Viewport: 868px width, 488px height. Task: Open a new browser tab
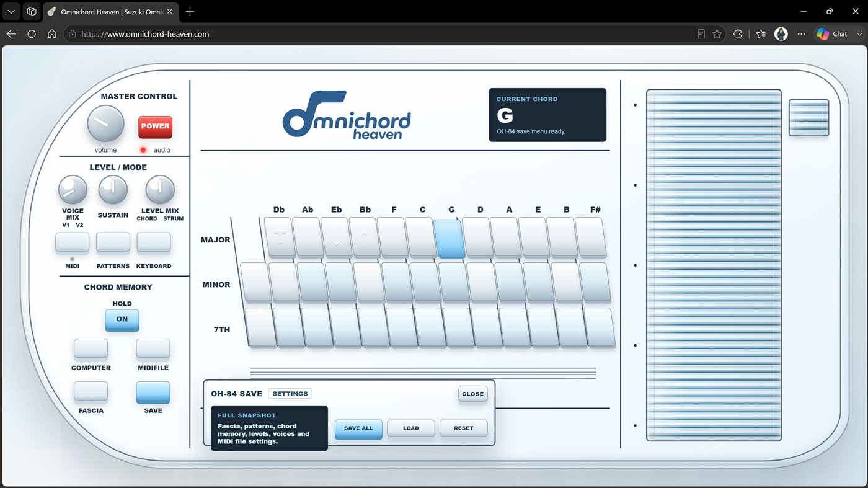point(190,11)
